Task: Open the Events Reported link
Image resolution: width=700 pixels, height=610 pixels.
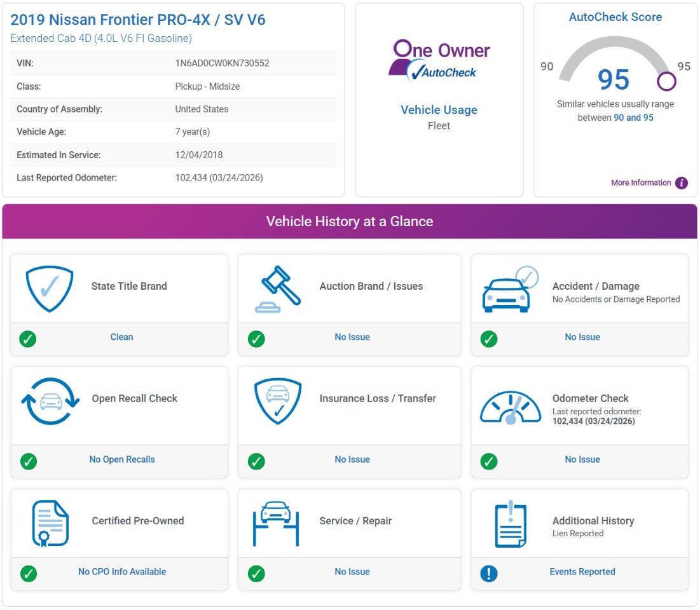Action: (582, 572)
